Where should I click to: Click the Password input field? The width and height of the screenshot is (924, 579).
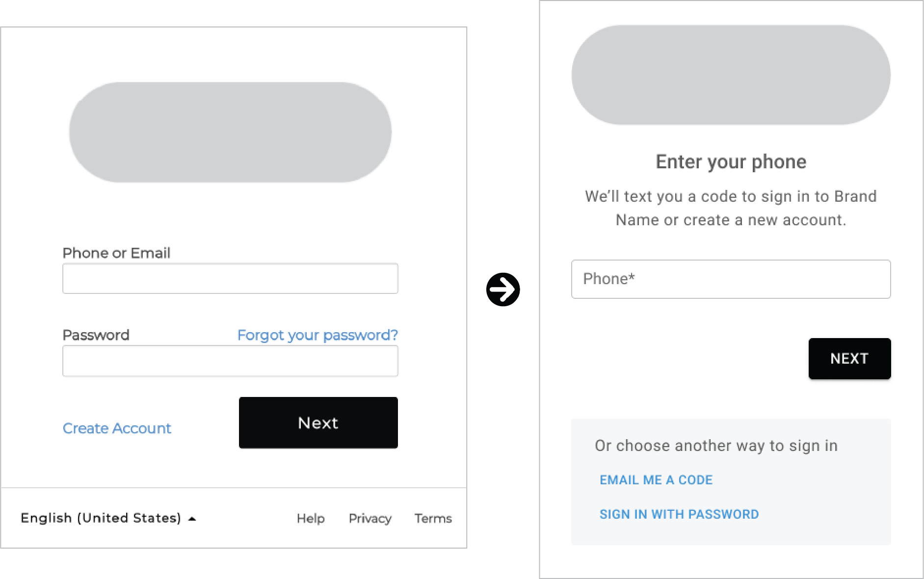[x=230, y=361]
